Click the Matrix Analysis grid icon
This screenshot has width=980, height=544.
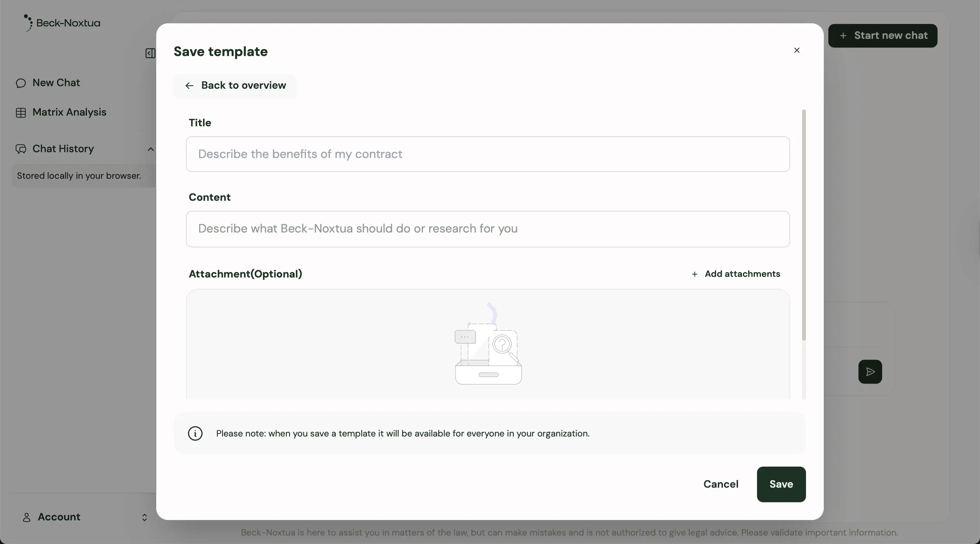[x=21, y=113]
